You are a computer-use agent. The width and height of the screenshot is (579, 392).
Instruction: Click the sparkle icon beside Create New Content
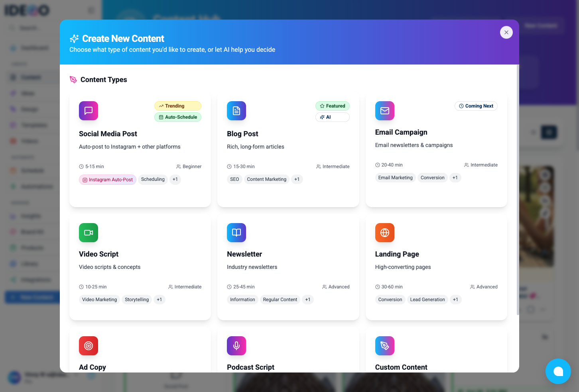(x=74, y=39)
